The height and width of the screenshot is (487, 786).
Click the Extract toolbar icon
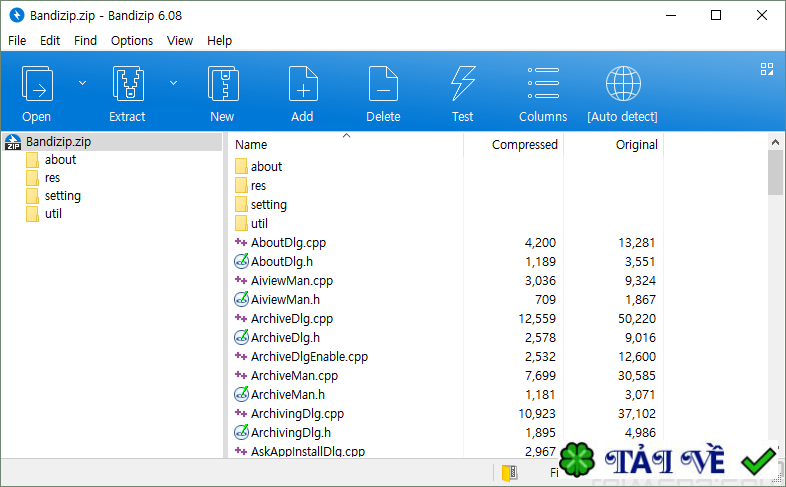click(x=127, y=85)
